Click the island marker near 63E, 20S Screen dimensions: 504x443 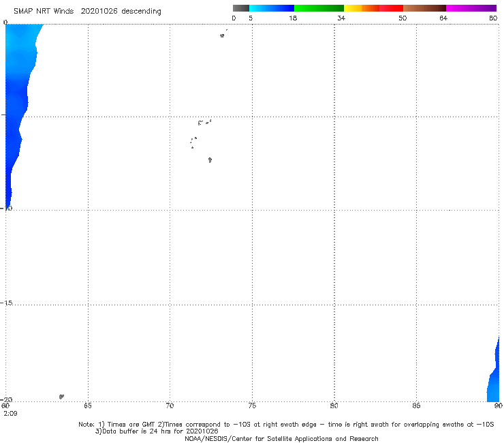pos(61,397)
